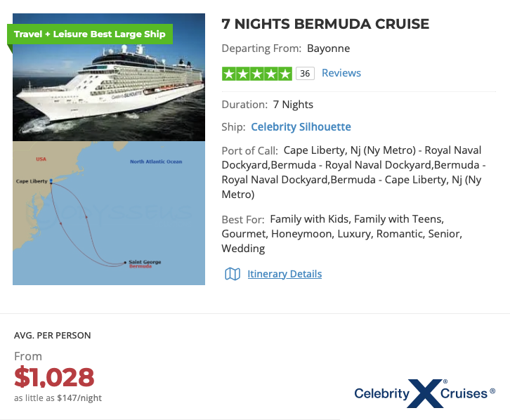Click the Celebrity Cruises X logo
The width and height of the screenshot is (510, 420).
[x=425, y=393]
